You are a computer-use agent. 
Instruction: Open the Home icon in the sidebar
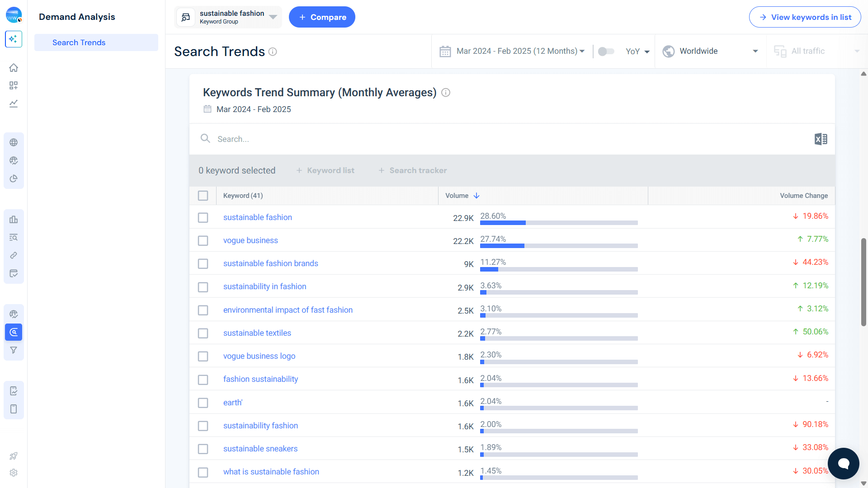click(x=14, y=67)
